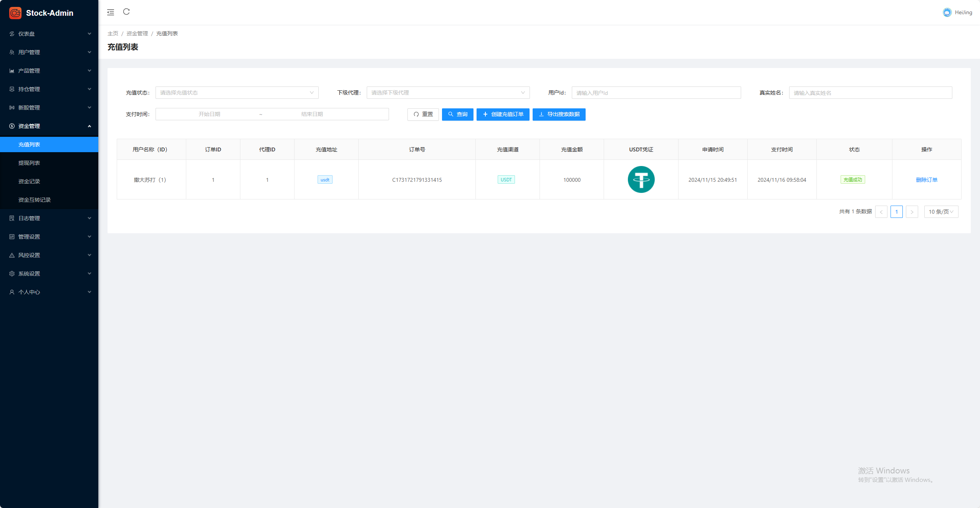Click the sidebar collapse icon in header

point(111,12)
